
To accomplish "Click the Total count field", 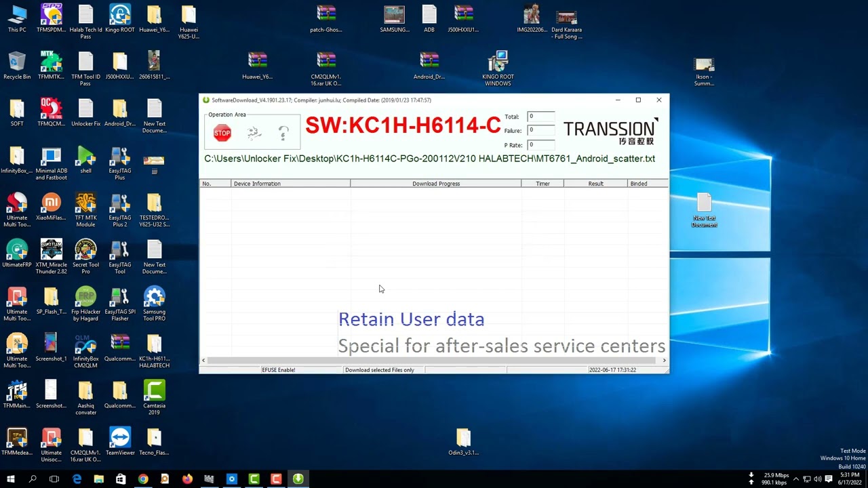I will [x=541, y=117].
